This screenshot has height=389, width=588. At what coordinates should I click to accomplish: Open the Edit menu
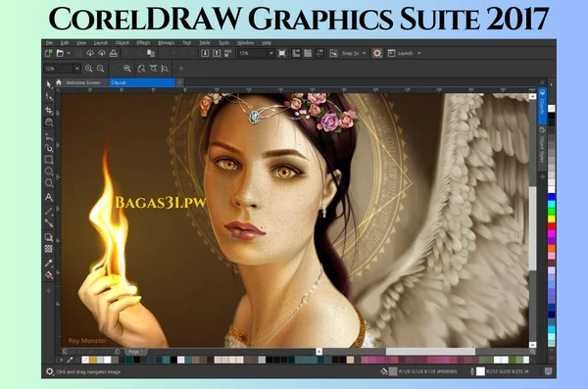coord(65,43)
